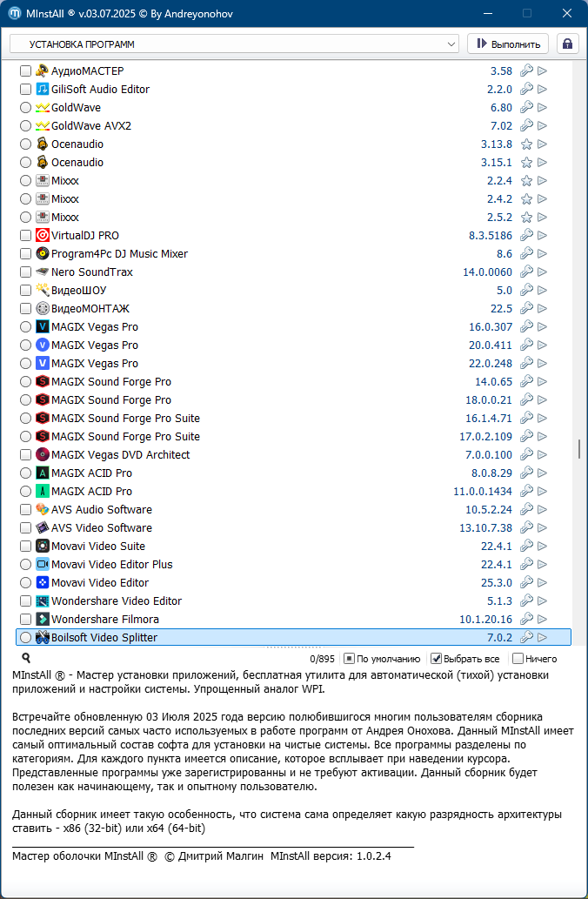Select the Ocenaudio 3.15.1 radio button
588x899 pixels.
point(25,162)
